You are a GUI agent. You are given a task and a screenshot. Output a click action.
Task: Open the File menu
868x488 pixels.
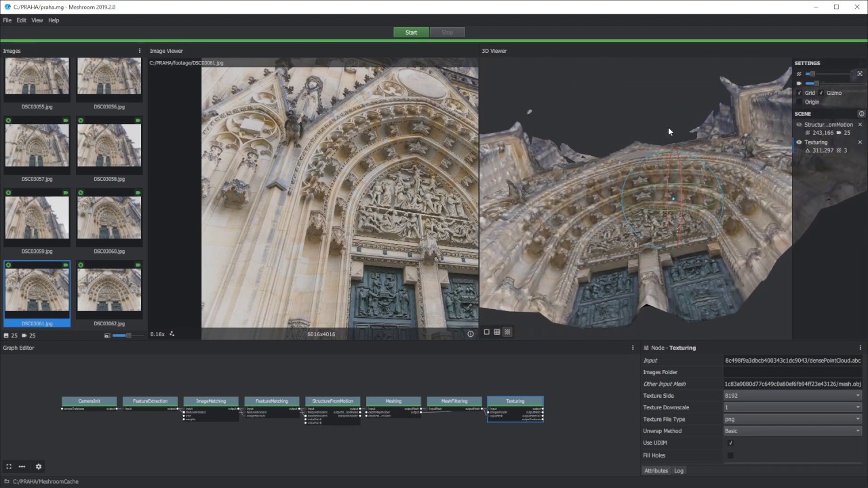coord(7,20)
